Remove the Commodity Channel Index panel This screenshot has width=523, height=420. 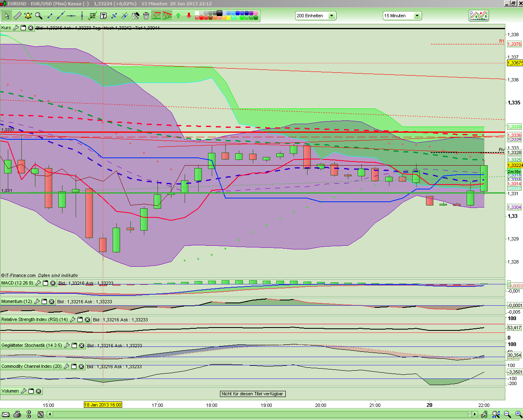[81, 367]
